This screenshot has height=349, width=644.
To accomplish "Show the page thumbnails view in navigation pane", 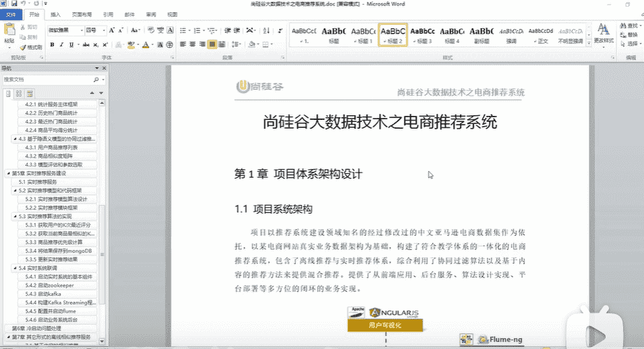I will [19, 94].
